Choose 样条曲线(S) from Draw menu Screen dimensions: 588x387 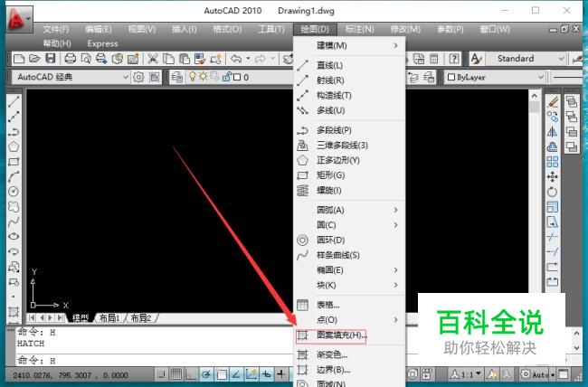[x=349, y=255]
